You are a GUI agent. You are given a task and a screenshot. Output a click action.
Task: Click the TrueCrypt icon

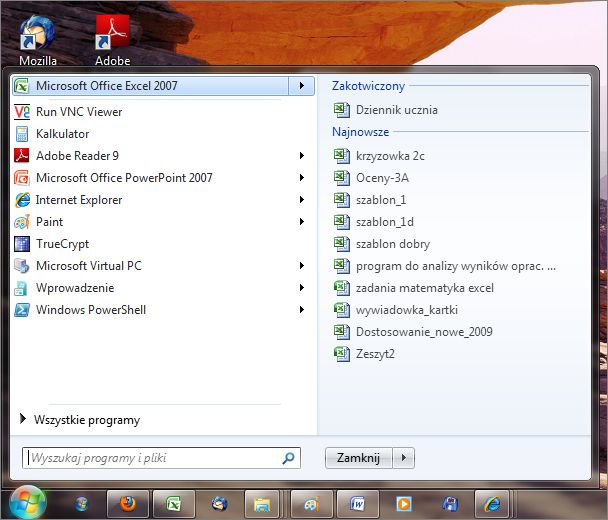coord(22,244)
